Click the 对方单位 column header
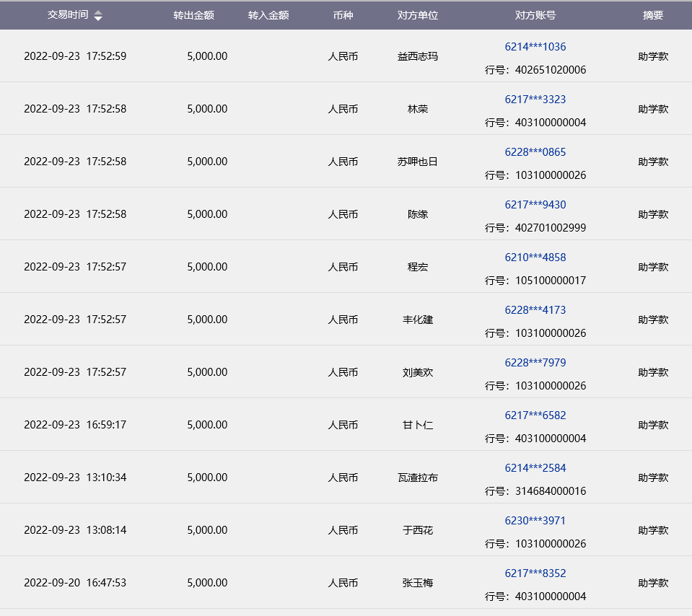This screenshot has height=616, width=692. pos(418,15)
